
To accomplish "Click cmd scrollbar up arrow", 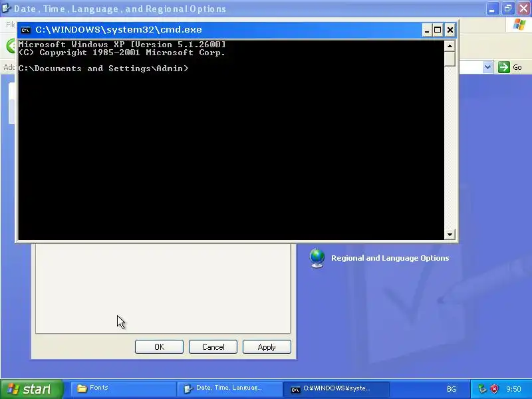I will click(450, 46).
